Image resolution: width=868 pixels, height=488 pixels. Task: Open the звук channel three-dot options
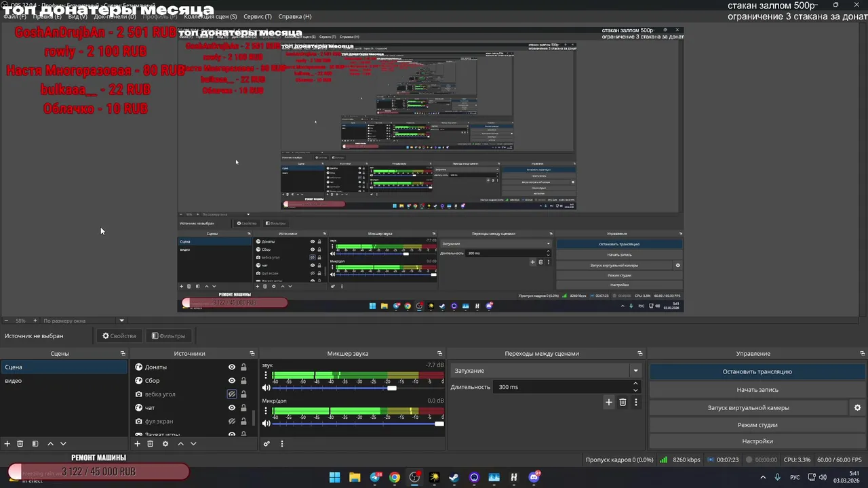pyautogui.click(x=266, y=375)
